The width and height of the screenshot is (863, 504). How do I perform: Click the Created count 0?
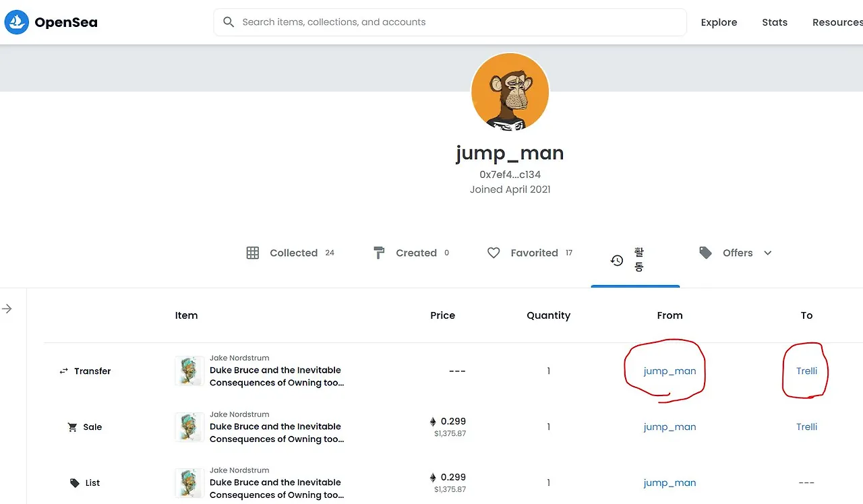coord(446,253)
